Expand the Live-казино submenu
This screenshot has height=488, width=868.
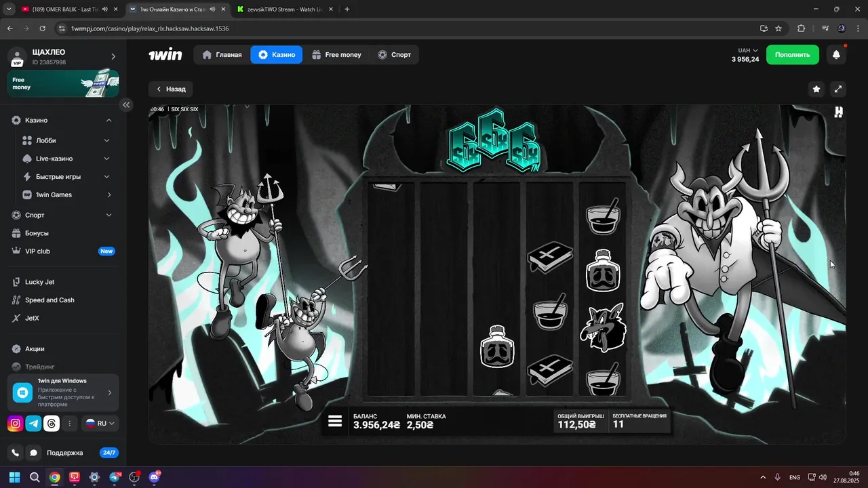point(106,159)
